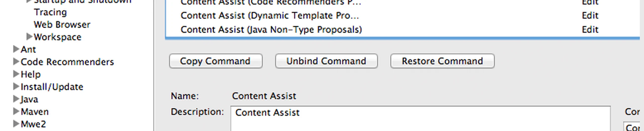Toggle the Java category disclosure triangle
The width and height of the screenshot is (644, 131).
[16, 99]
